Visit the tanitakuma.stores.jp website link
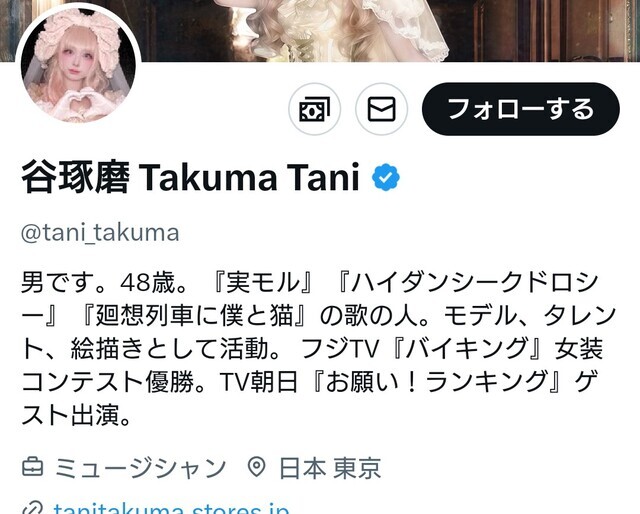Screen dimensions: 640x514 [x=171, y=508]
